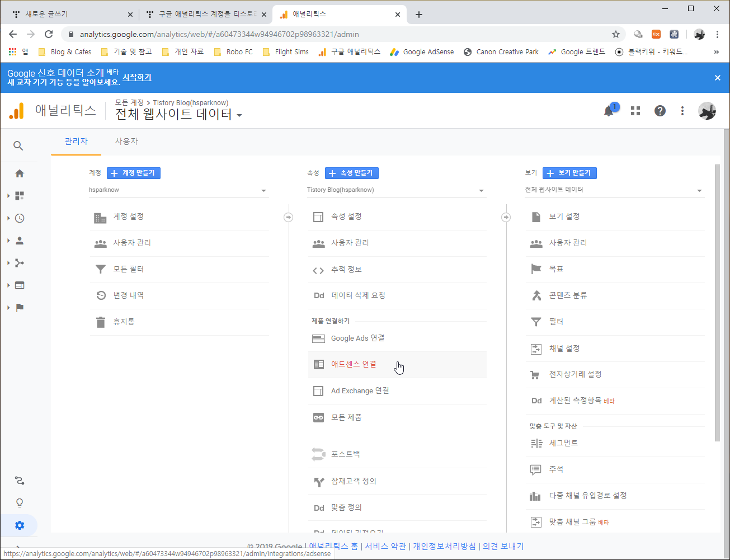Open acquisition icon in sidebar
Image resolution: width=730 pixels, height=560 pixels.
click(20, 263)
